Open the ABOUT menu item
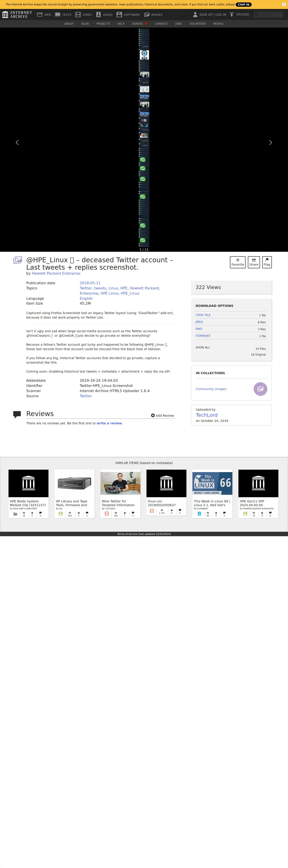 [x=69, y=24]
